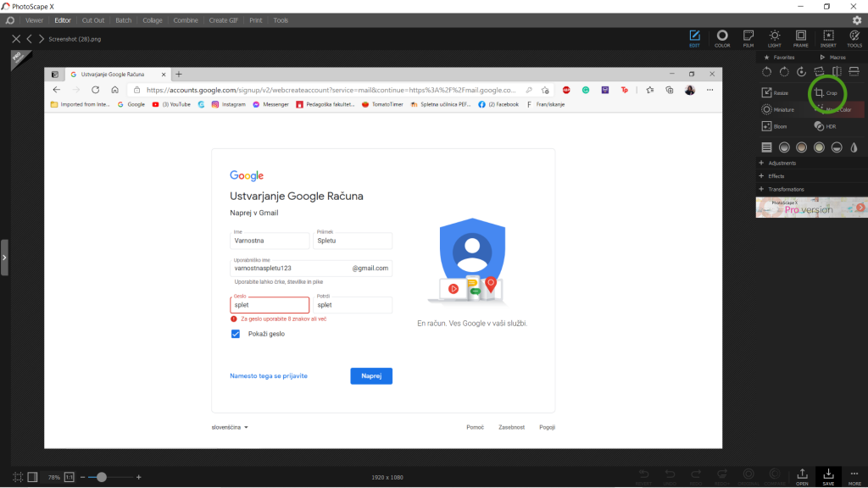Select the Crop tool
Image resolution: width=868 pixels, height=488 pixels.
coord(826,93)
